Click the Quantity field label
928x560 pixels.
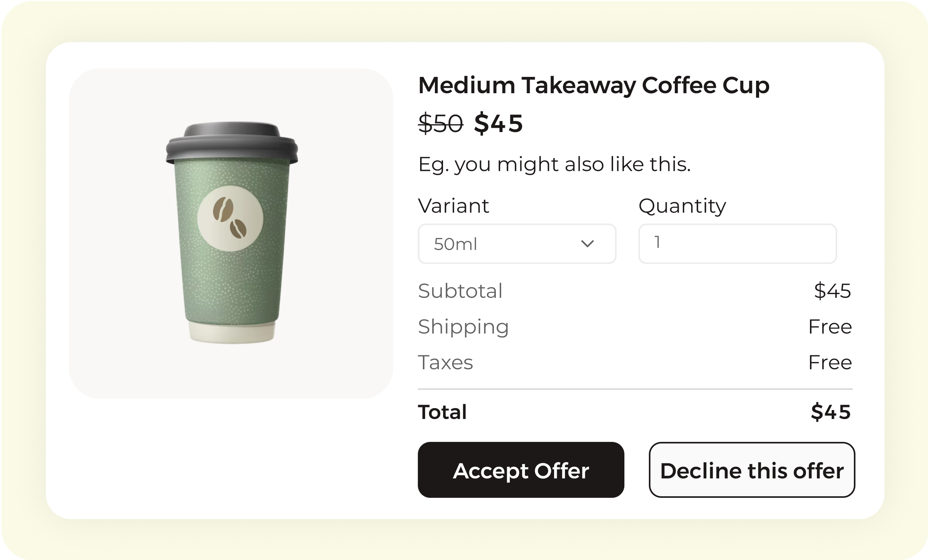(x=682, y=206)
